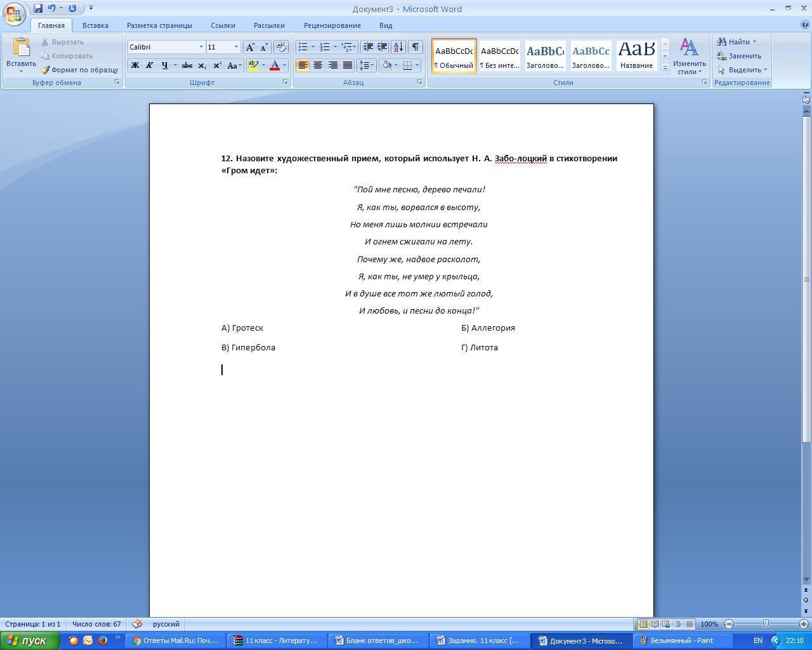
Task: Clear formatting with the eraser icon
Action: coord(280,47)
